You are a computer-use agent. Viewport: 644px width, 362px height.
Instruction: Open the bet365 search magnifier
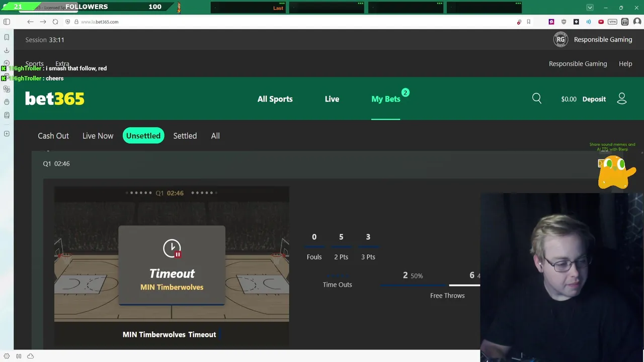537,99
